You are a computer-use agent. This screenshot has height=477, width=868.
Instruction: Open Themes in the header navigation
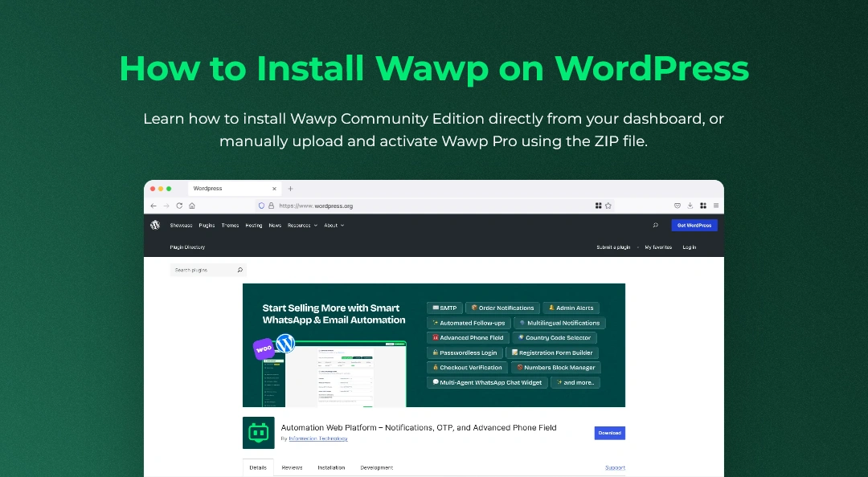tap(231, 225)
